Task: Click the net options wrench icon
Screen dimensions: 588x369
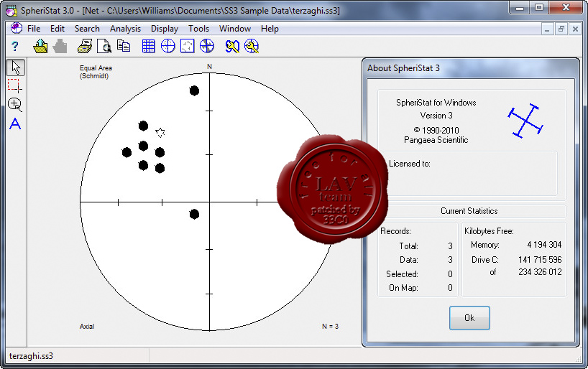Action: pos(252,47)
